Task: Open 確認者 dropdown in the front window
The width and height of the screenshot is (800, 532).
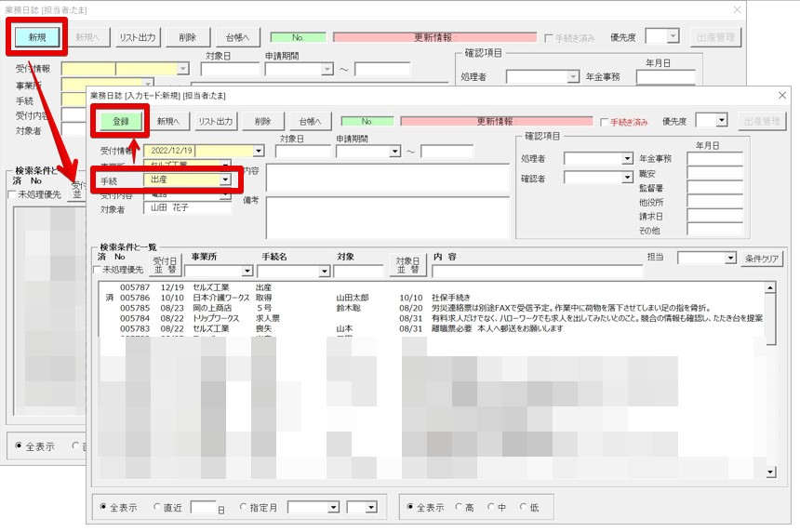Action: coord(628,178)
